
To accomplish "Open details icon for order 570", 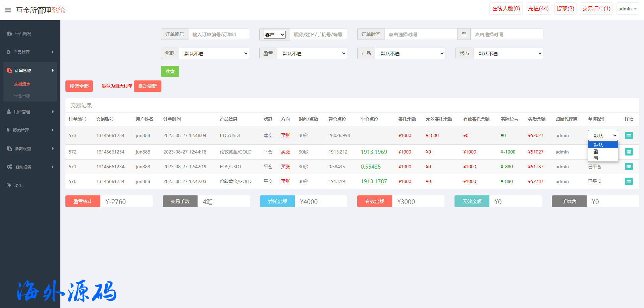I will [629, 181].
